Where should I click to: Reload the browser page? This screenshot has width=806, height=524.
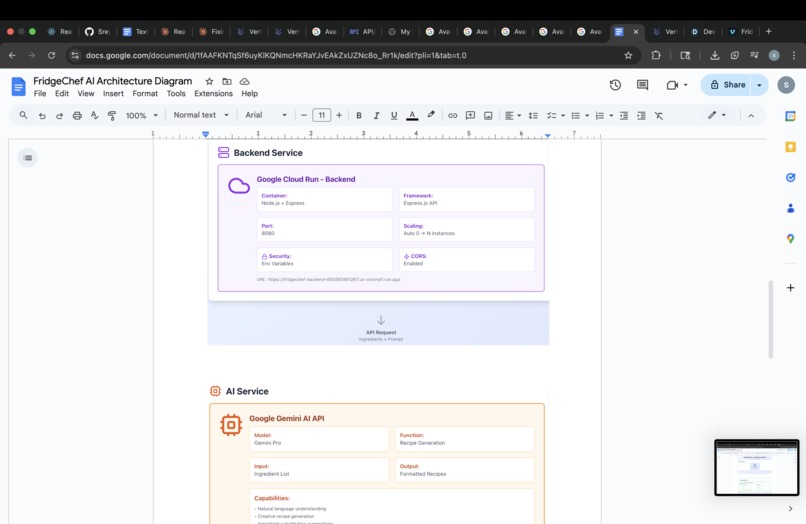51,55
